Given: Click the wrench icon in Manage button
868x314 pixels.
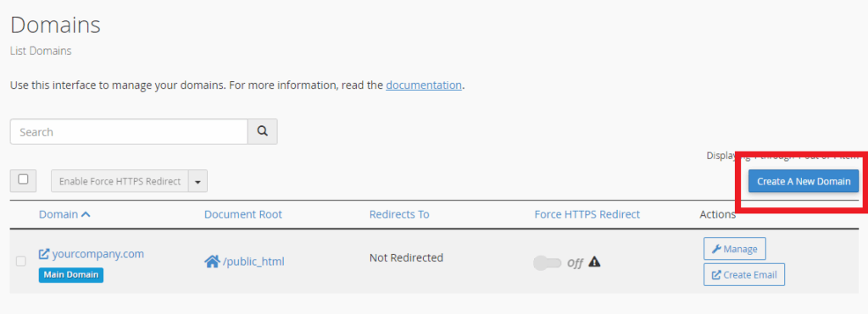Looking at the screenshot, I should click(x=715, y=250).
